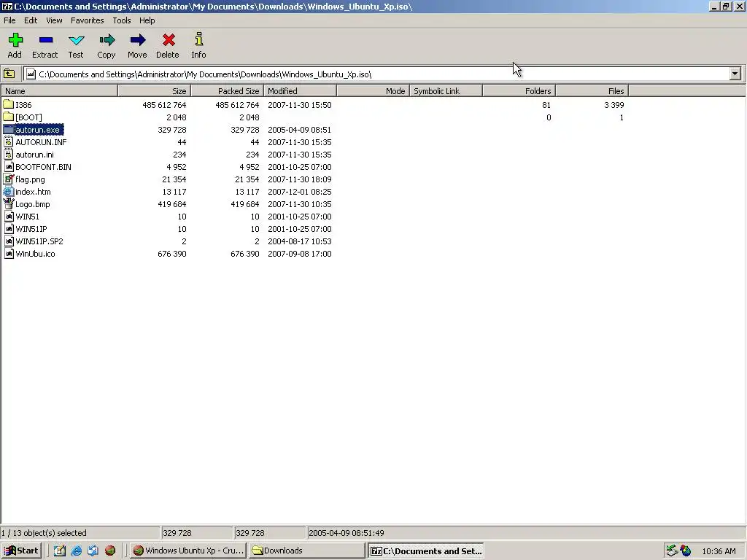This screenshot has height=560, width=747.
Task: Click status bar timestamp 2005-04-09 08:51:49
Action: pyautogui.click(x=347, y=533)
